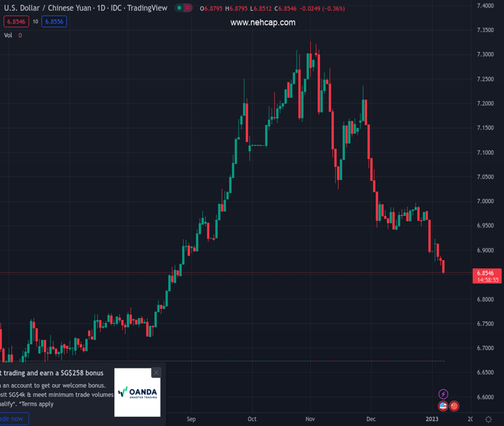Click the Nov label on time axis
This screenshot has height=426, width=504.
tap(310, 419)
